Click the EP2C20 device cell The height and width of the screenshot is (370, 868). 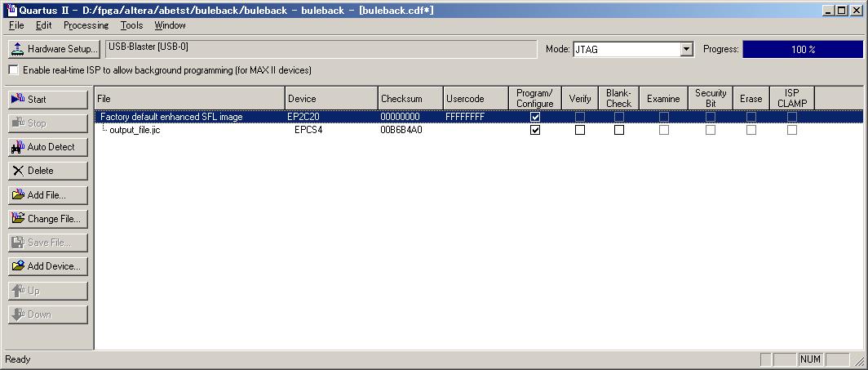[303, 117]
